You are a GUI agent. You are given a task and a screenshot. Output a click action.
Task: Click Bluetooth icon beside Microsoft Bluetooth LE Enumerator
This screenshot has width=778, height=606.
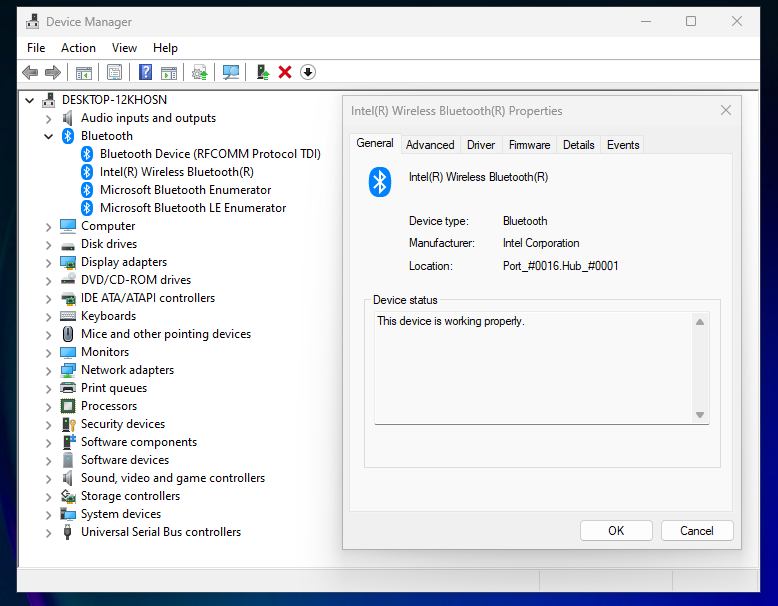87,208
